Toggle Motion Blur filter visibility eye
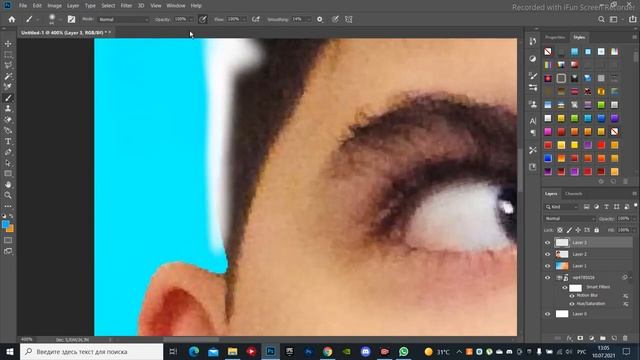 coord(572,296)
